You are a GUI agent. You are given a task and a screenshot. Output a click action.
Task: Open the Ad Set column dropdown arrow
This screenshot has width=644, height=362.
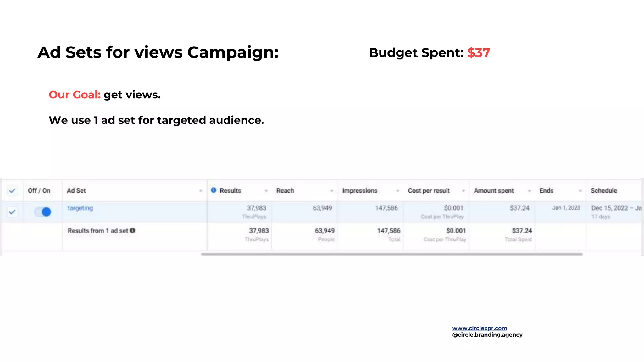click(x=200, y=191)
